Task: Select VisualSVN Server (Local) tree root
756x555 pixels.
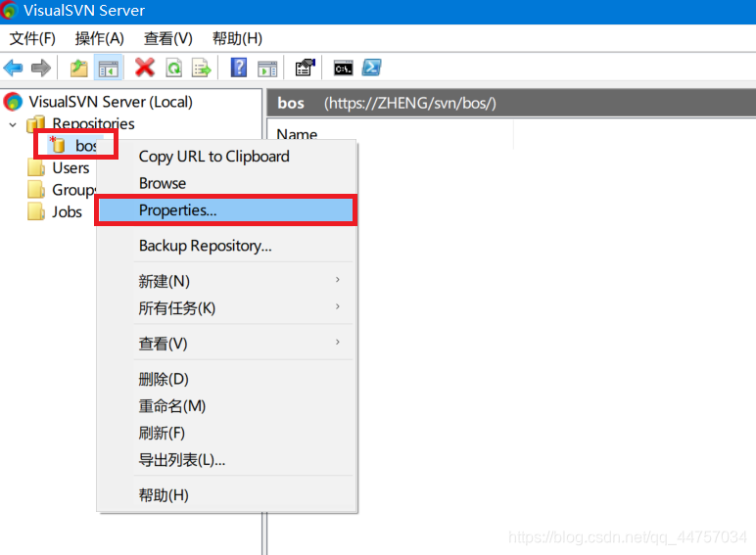Action: [111, 102]
